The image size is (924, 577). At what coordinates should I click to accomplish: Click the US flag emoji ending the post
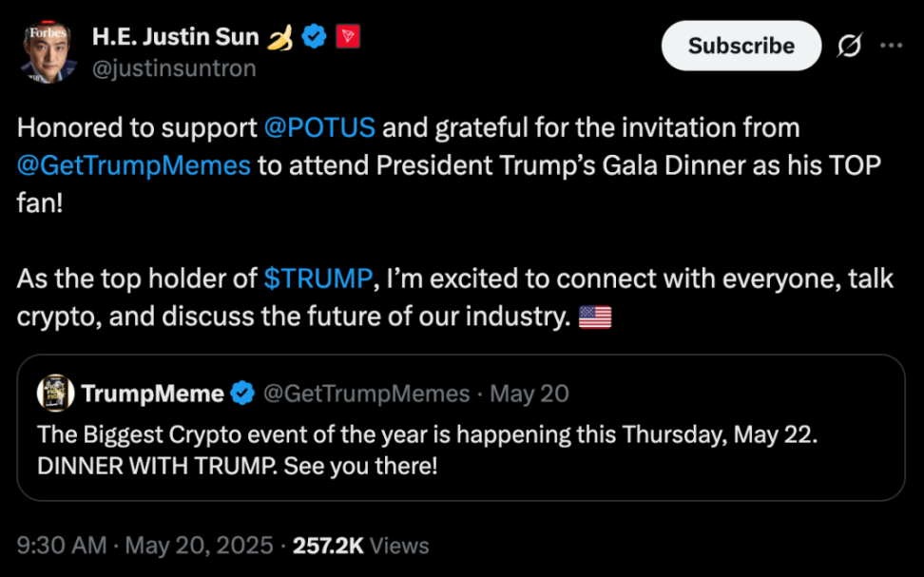595,317
